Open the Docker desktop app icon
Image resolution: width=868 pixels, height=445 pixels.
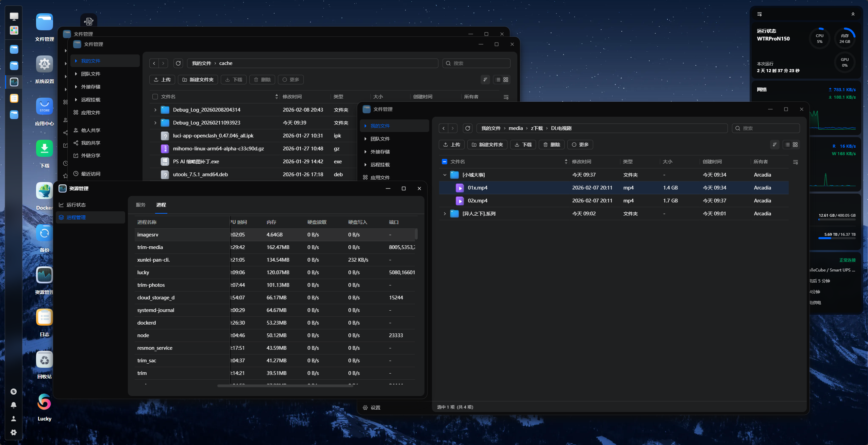tap(44, 191)
